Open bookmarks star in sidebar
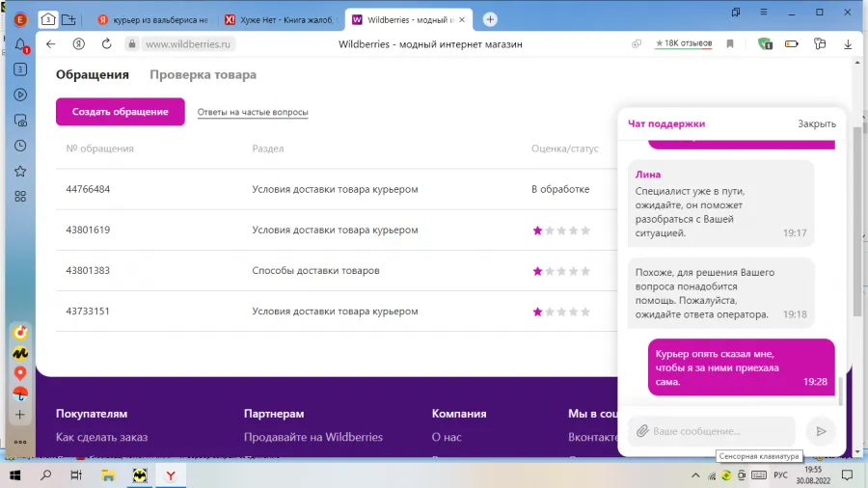The width and height of the screenshot is (868, 488). [x=20, y=171]
